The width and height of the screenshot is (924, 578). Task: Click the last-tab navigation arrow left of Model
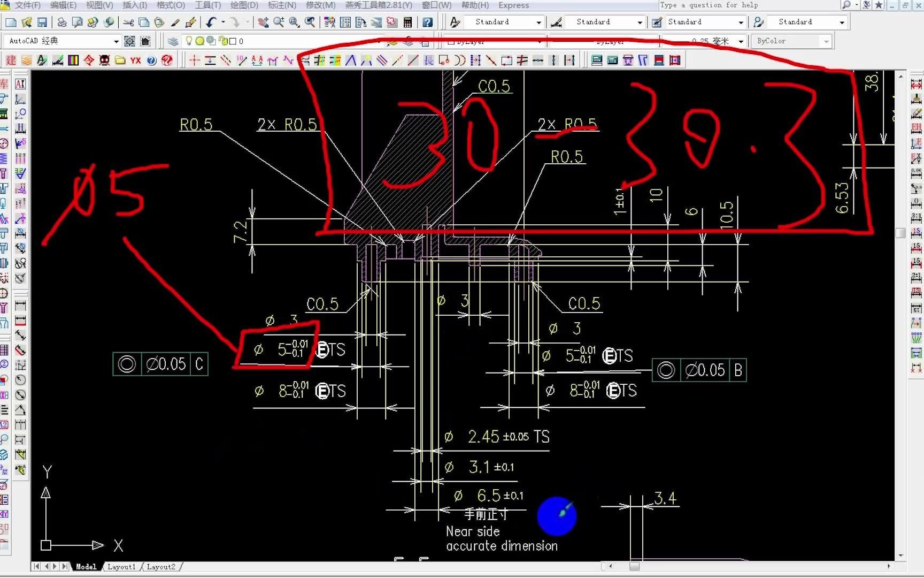[x=65, y=566]
